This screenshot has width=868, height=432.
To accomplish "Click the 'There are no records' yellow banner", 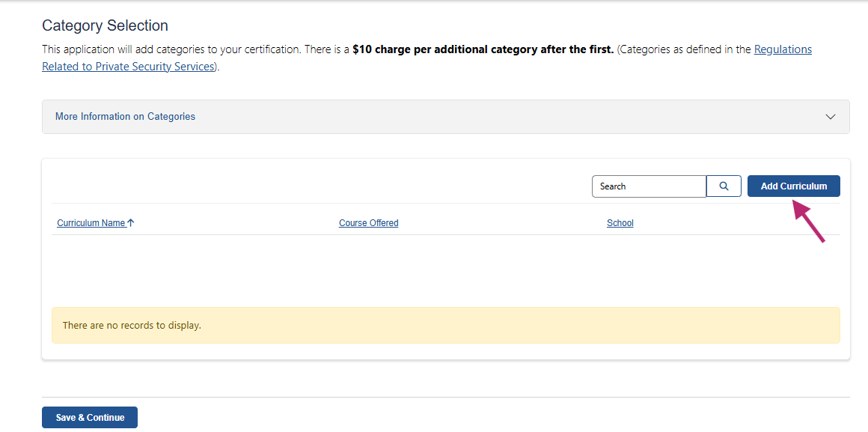I will point(445,326).
